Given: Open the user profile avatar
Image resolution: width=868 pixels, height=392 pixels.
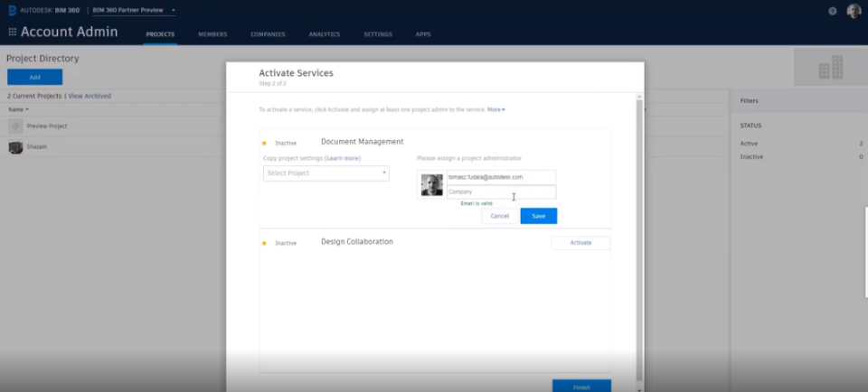Looking at the screenshot, I should pos(854,11).
